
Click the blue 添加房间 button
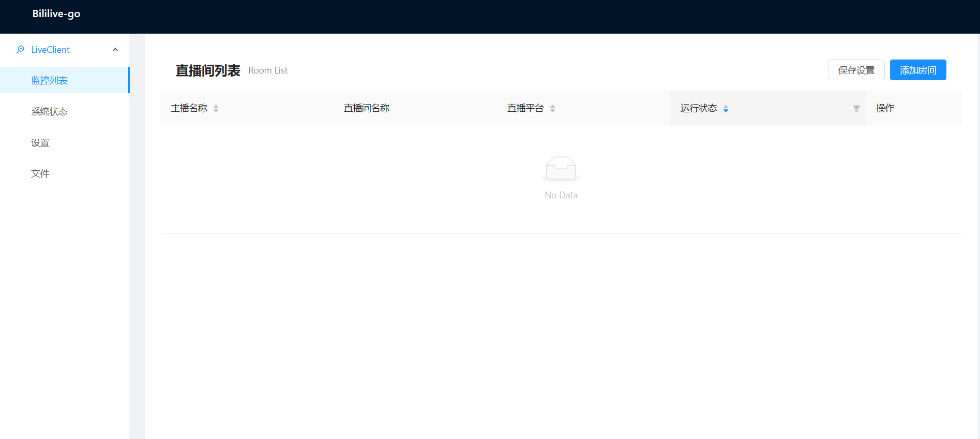(917, 70)
